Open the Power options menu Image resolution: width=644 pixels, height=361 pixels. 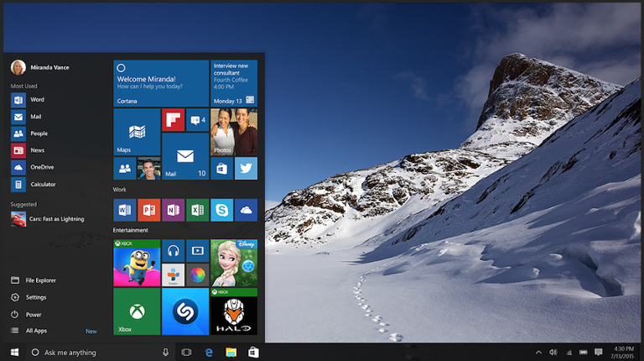pos(34,314)
